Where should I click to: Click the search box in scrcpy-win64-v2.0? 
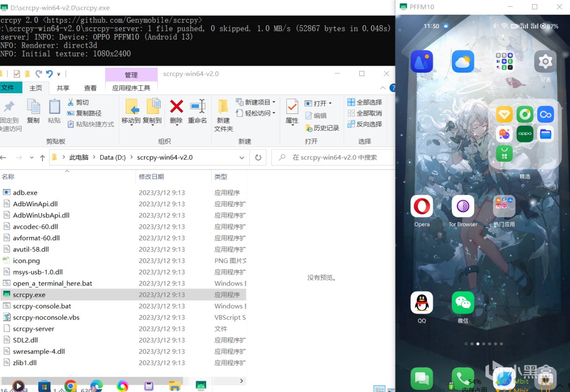[333, 158]
